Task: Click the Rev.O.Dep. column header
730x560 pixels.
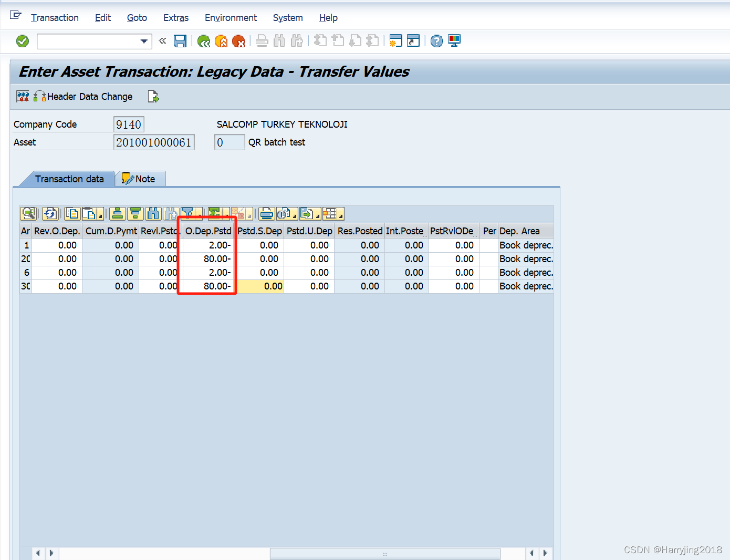Action: click(x=57, y=231)
